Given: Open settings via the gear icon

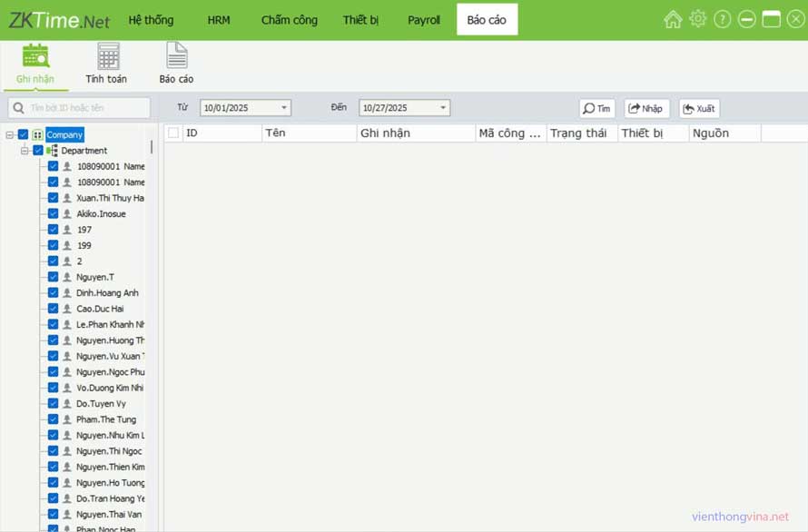Looking at the screenshot, I should [697, 19].
